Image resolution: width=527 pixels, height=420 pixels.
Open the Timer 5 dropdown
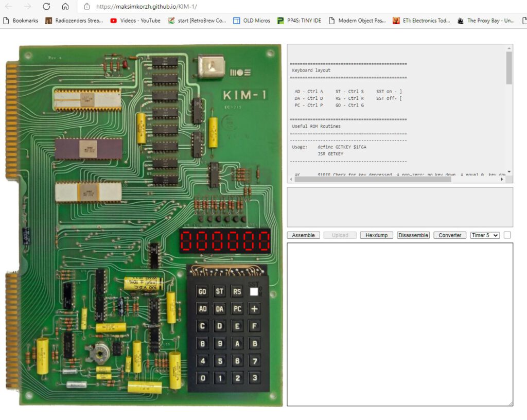point(485,235)
